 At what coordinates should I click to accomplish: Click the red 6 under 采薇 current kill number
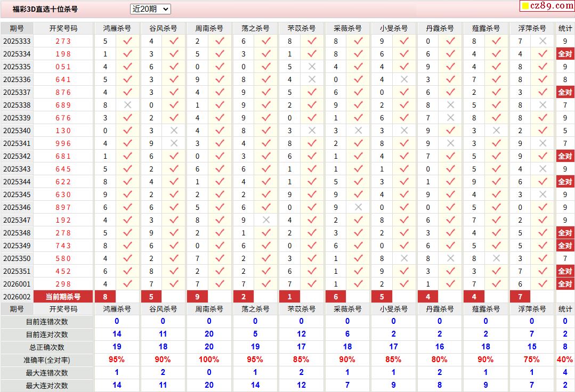pos(336,297)
